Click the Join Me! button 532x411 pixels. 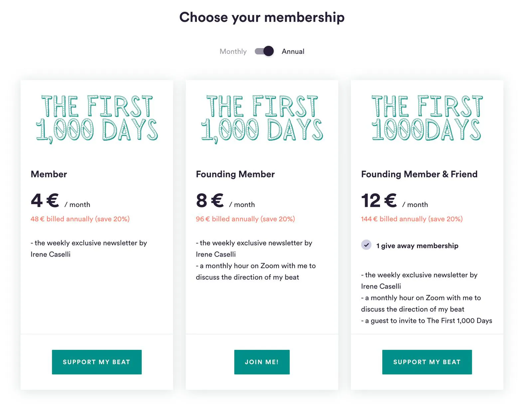262,362
